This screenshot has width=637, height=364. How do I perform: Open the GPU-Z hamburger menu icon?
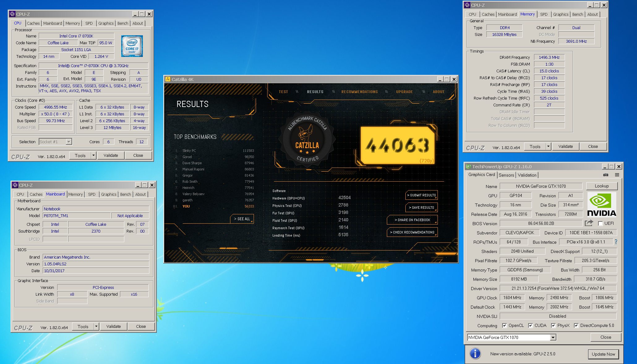(617, 175)
